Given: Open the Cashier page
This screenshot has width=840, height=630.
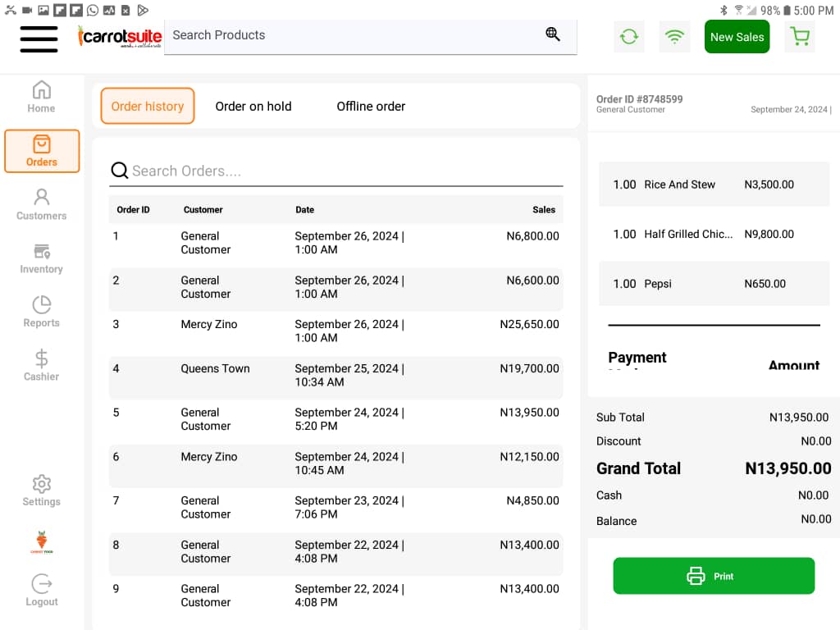Looking at the screenshot, I should [41, 366].
